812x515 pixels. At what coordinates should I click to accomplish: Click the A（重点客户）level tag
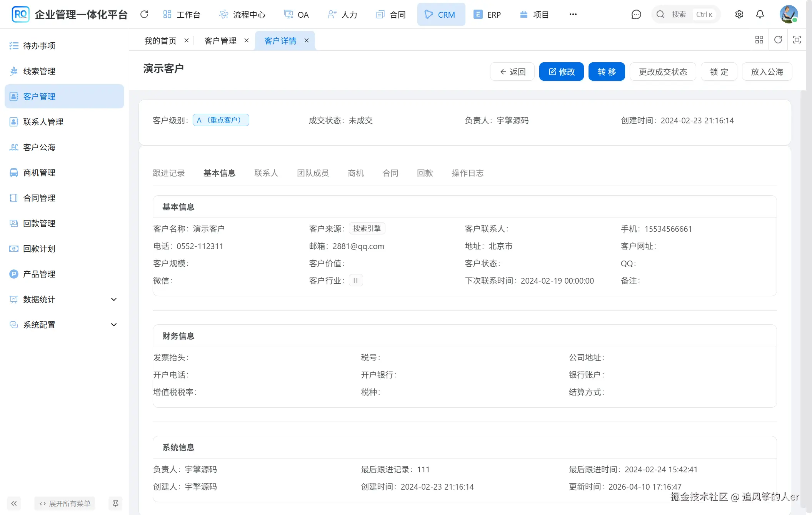coord(221,120)
